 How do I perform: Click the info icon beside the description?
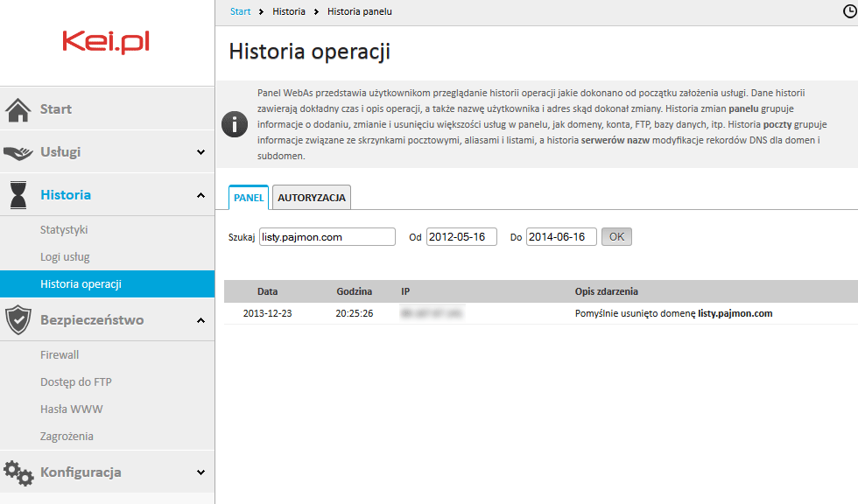[235, 124]
